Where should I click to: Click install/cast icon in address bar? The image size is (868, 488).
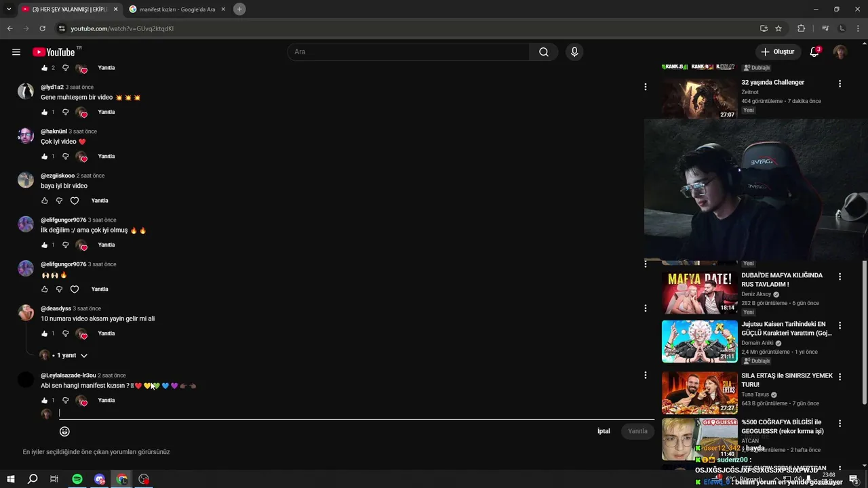coord(764,28)
